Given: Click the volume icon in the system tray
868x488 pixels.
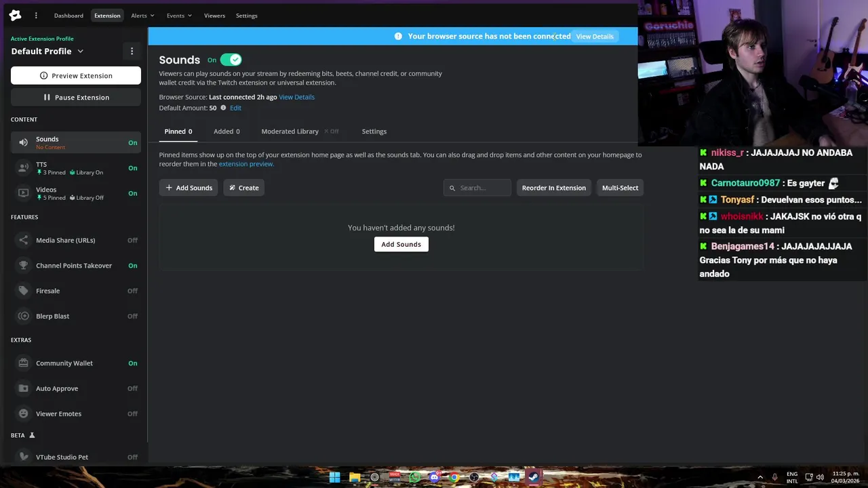Looking at the screenshot, I should pyautogui.click(x=820, y=477).
